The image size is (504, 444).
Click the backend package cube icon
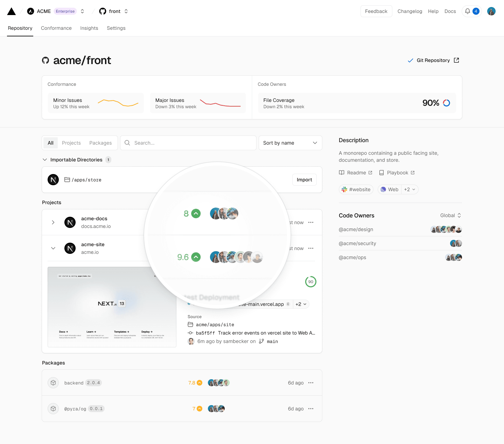pyautogui.click(x=53, y=383)
